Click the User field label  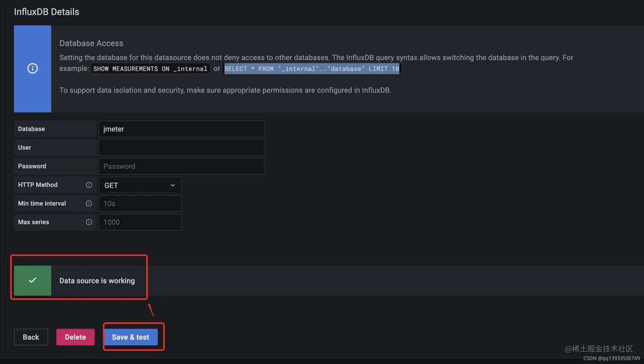(25, 147)
